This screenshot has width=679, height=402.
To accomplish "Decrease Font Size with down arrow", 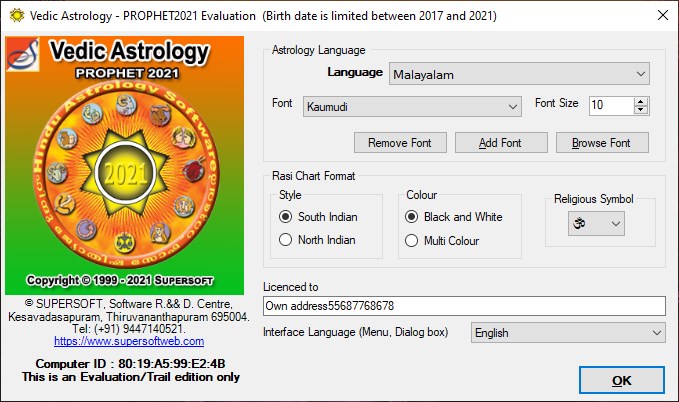I will click(640, 110).
